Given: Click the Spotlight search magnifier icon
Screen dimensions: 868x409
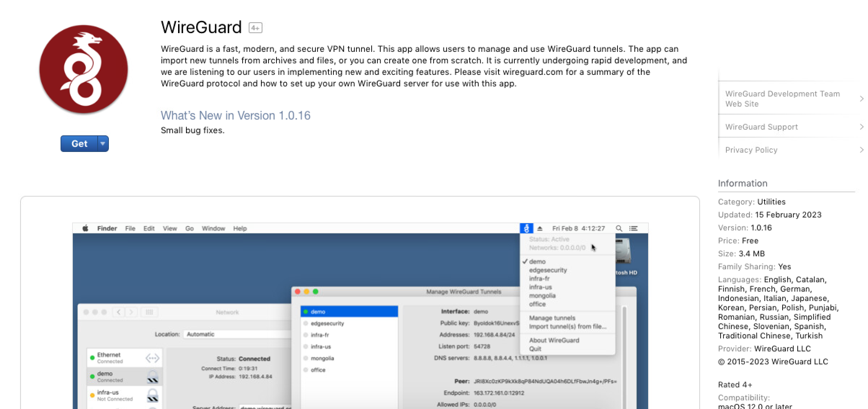Looking at the screenshot, I should 619,228.
